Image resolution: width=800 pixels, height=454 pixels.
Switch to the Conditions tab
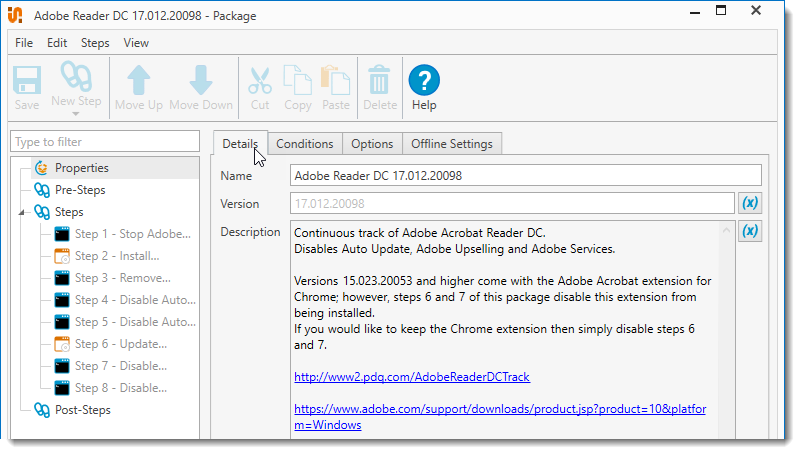coord(304,144)
